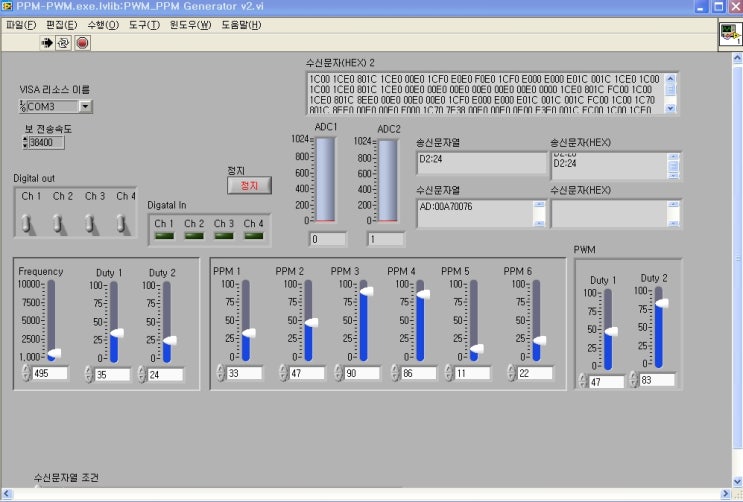This screenshot has height=502, width=743.
Task: Click the Frequency value stepper arrows
Action: pos(25,373)
